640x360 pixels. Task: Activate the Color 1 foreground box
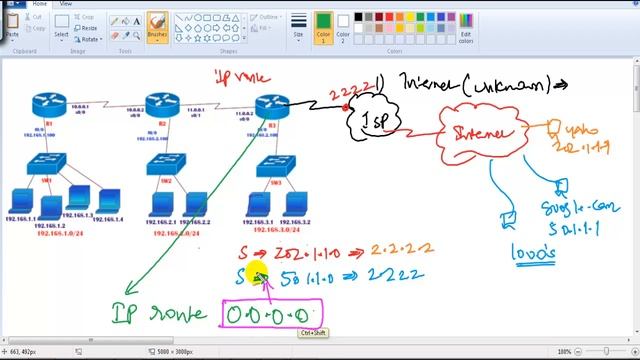[x=323, y=27]
